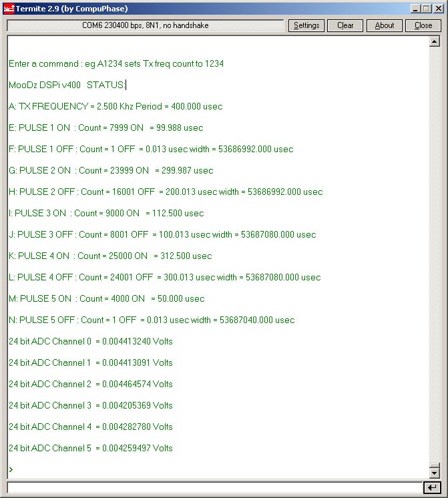Click the 'MooDz DSPi v400 STATUS' line
The width and height of the screenshot is (448, 498).
(67, 85)
